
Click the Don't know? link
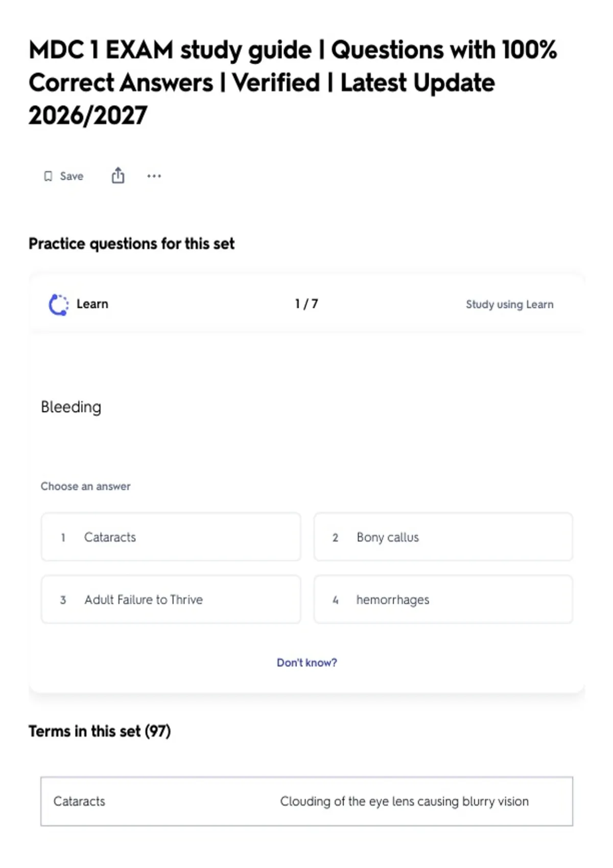coord(307,663)
